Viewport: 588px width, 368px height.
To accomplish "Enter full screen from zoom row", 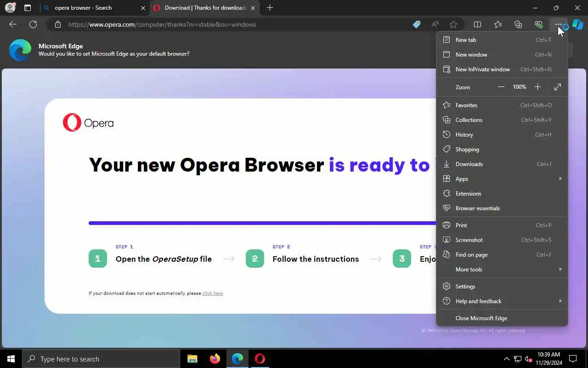I will [x=558, y=87].
